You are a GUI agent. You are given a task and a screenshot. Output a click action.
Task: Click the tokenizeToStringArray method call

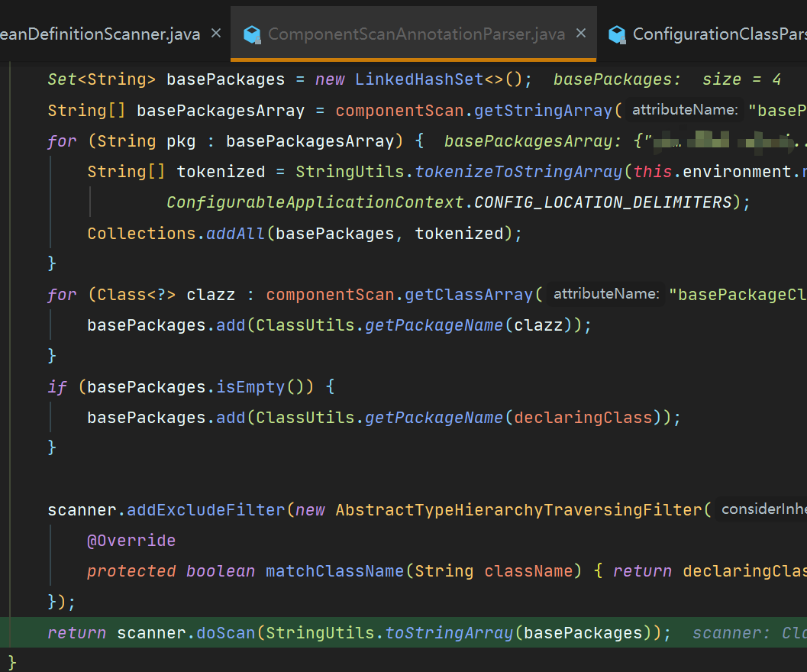pos(519,172)
